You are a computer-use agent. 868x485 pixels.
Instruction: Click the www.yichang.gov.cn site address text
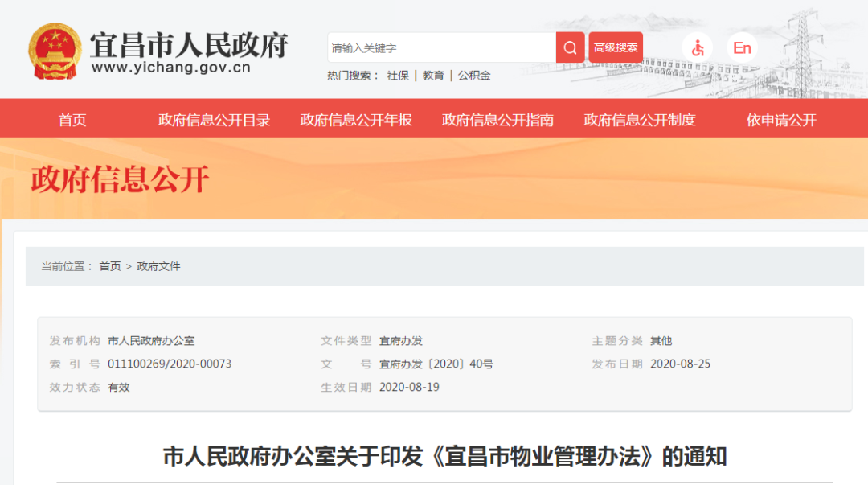(170, 68)
